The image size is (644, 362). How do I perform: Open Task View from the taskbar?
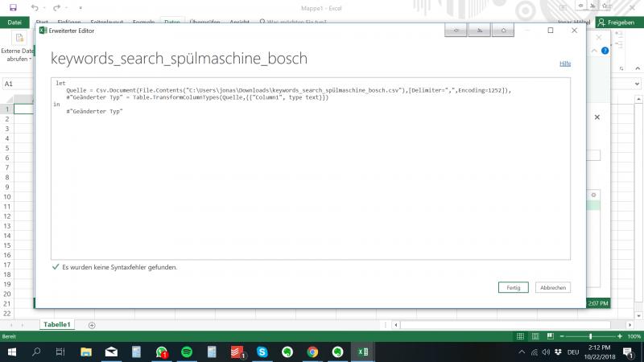[x=60, y=352]
